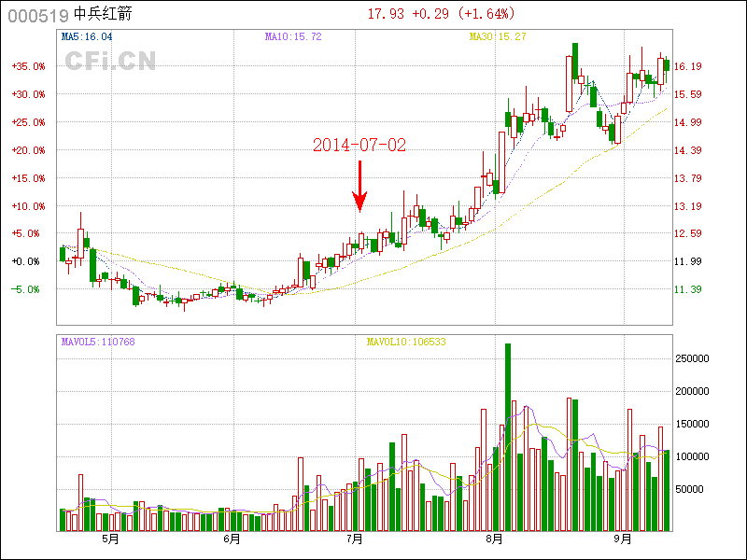747x560 pixels.
Task: Click the change value +0.29
Action: [x=430, y=14]
